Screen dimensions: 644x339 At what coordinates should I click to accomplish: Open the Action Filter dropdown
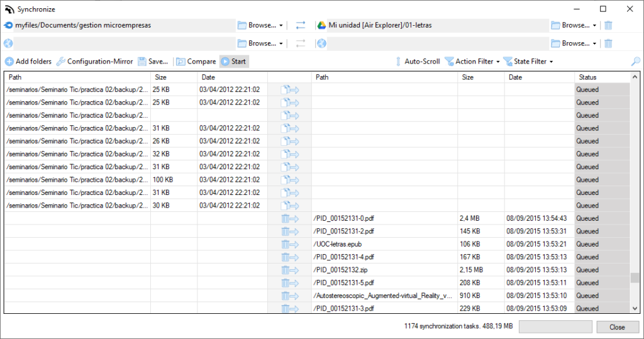(x=472, y=62)
